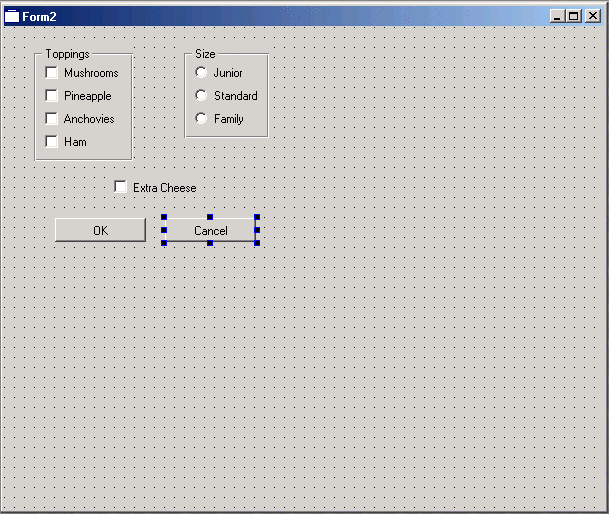Check the Mushrooms topping checkbox

(52, 73)
